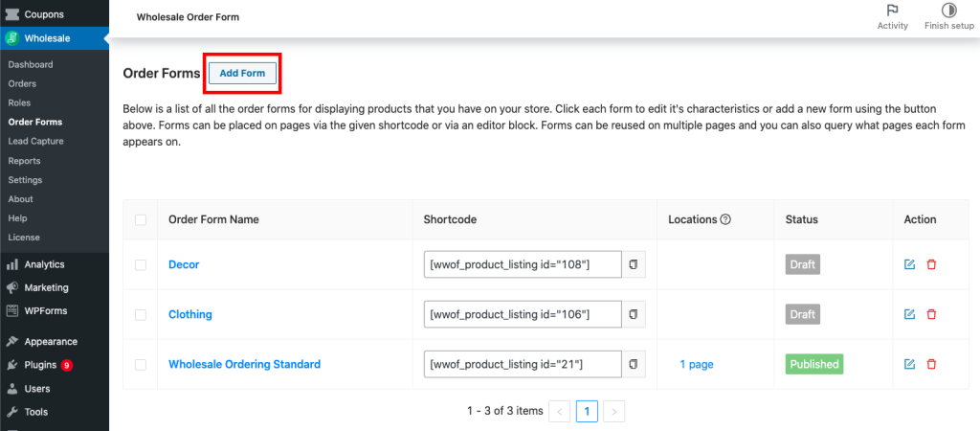Click the Clothing shortcode text field
The width and height of the screenshot is (980, 431).
[523, 315]
